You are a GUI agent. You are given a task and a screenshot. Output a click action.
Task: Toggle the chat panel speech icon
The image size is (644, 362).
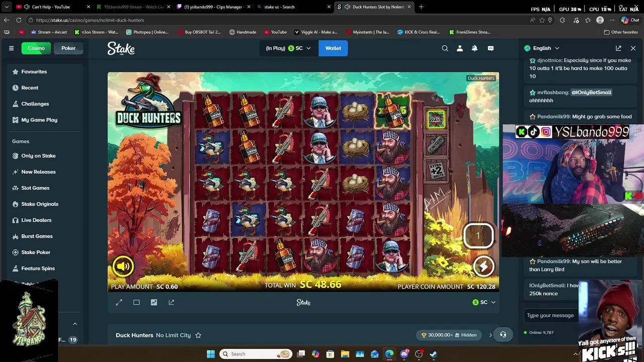pyautogui.click(x=491, y=48)
